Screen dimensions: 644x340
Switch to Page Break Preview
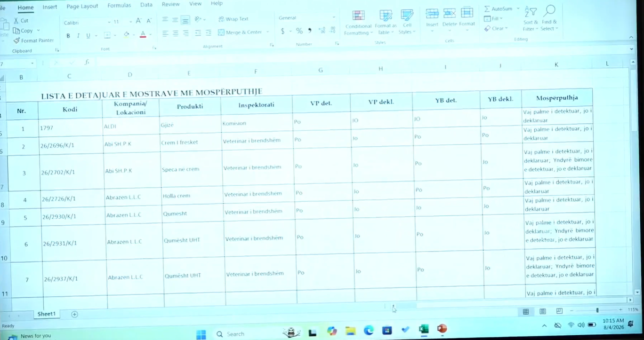tap(559, 311)
